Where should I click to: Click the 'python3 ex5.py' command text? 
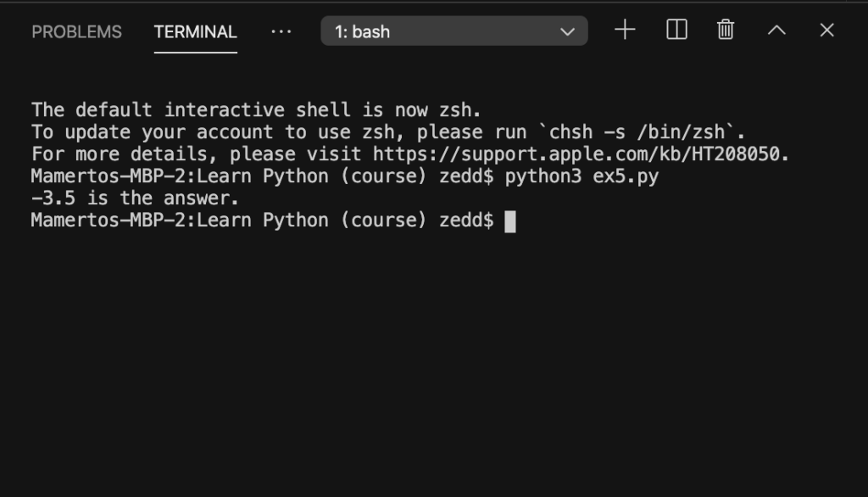pos(581,176)
